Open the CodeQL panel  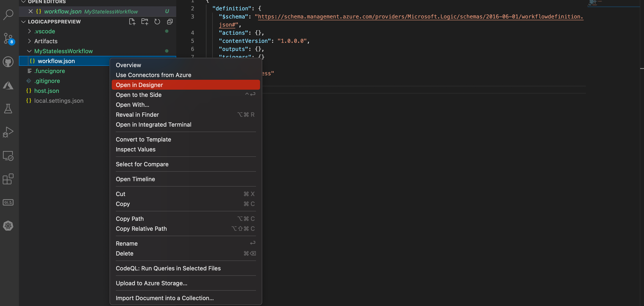pyautogui.click(x=8, y=203)
